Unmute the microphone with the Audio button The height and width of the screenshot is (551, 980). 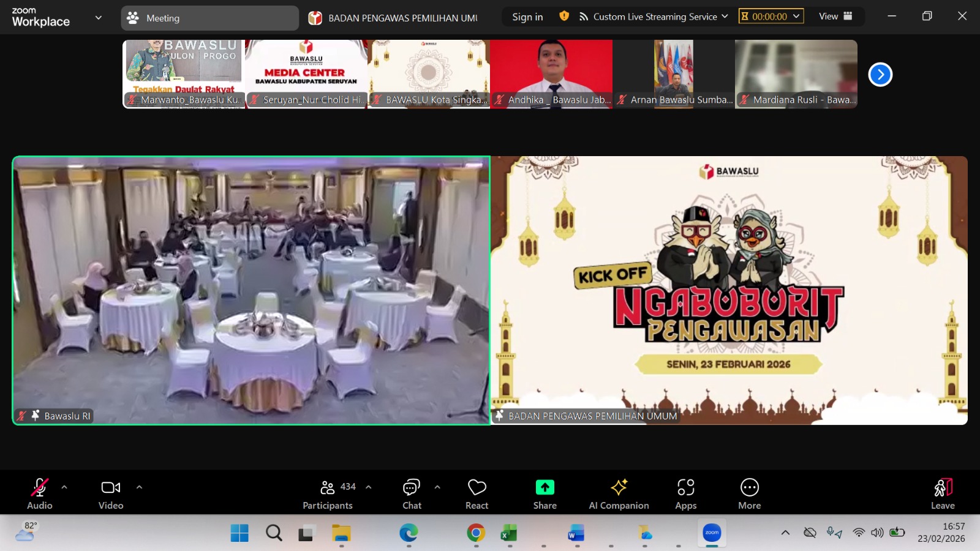(40, 493)
